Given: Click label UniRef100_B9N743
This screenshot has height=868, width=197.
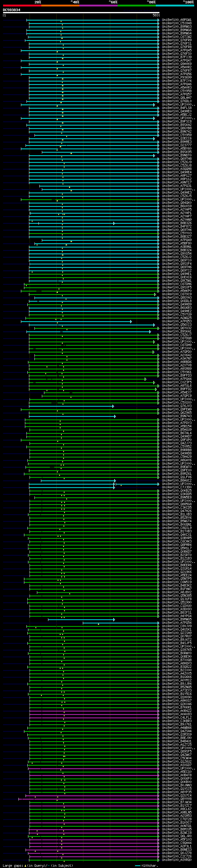Looking at the screenshot, I should click(176, 416).
